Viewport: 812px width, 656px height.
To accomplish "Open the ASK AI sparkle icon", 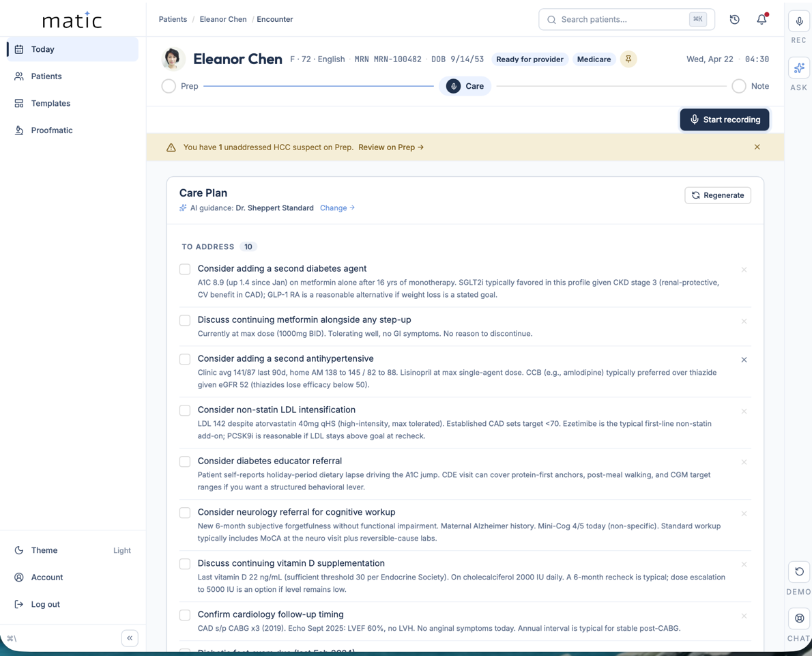I will pos(799,68).
